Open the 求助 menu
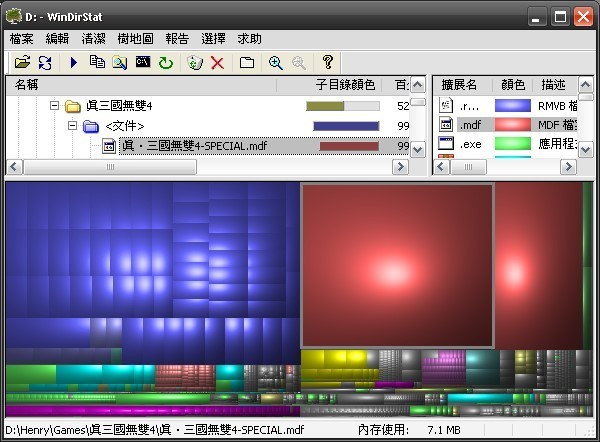 coord(249,39)
